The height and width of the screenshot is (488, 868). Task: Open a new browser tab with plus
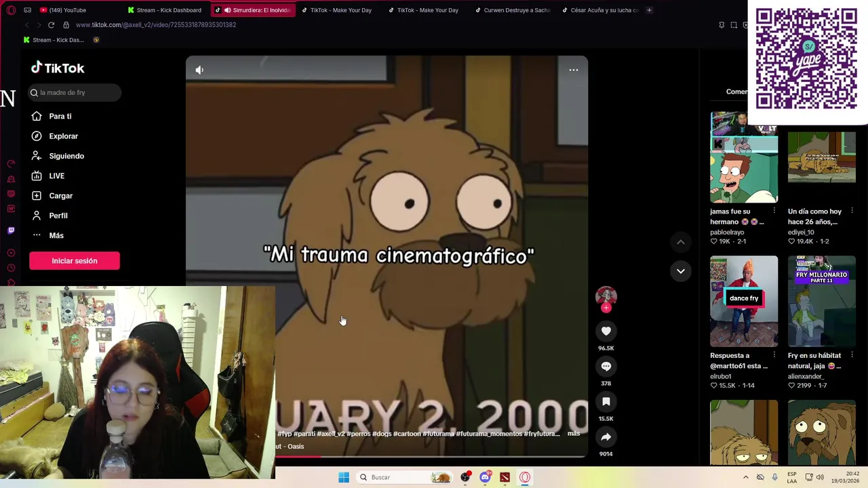tap(649, 10)
